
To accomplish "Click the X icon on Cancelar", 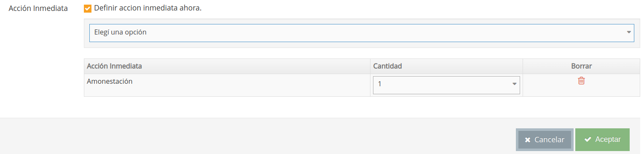I will pos(527,140).
